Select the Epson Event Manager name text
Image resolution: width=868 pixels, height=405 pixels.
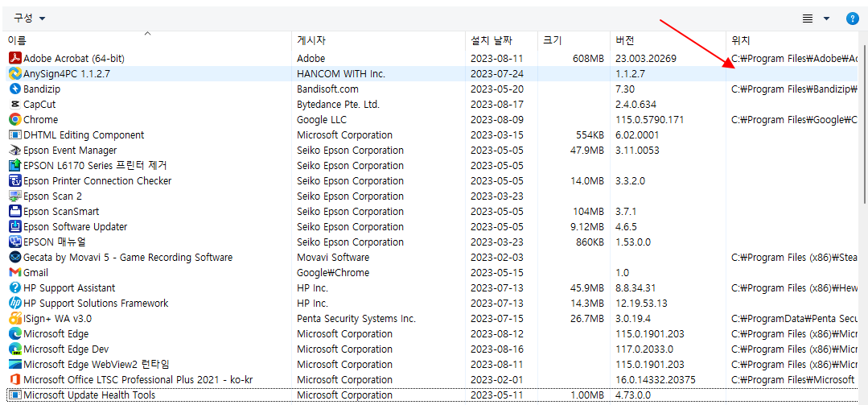[x=70, y=150]
